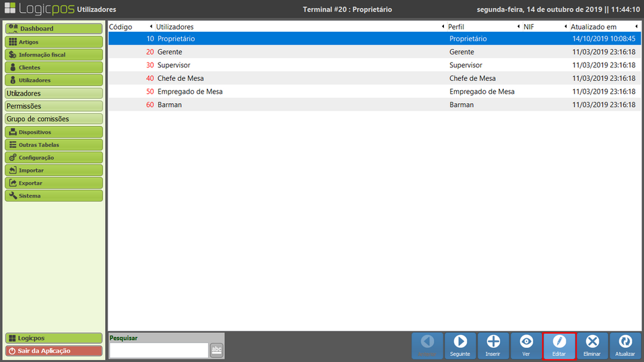Expand the Configuração sidebar group

54,158
